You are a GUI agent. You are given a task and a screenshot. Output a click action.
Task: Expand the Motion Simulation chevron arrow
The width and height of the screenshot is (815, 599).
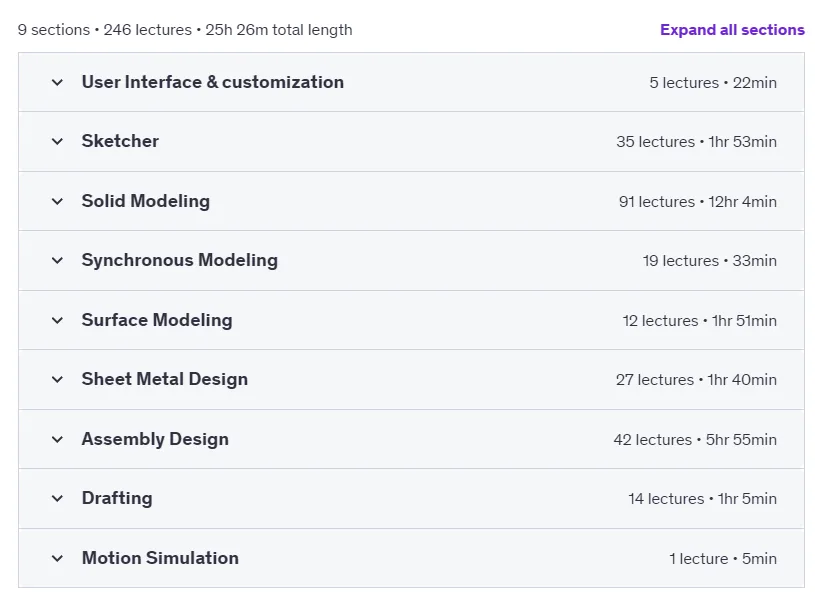[x=57, y=558]
